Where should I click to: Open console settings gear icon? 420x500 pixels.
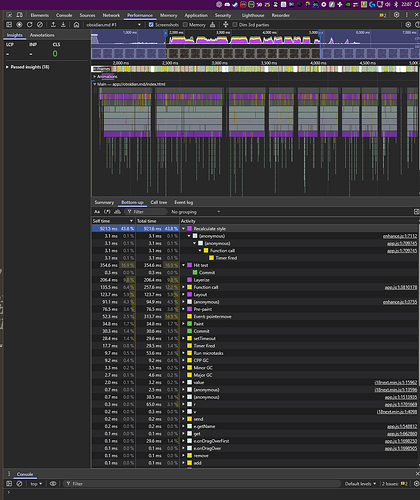(416, 484)
